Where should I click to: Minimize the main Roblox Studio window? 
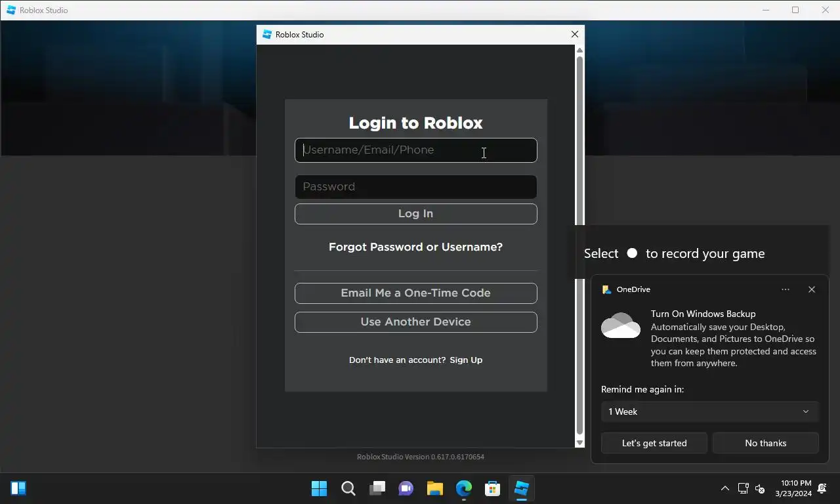point(765,10)
